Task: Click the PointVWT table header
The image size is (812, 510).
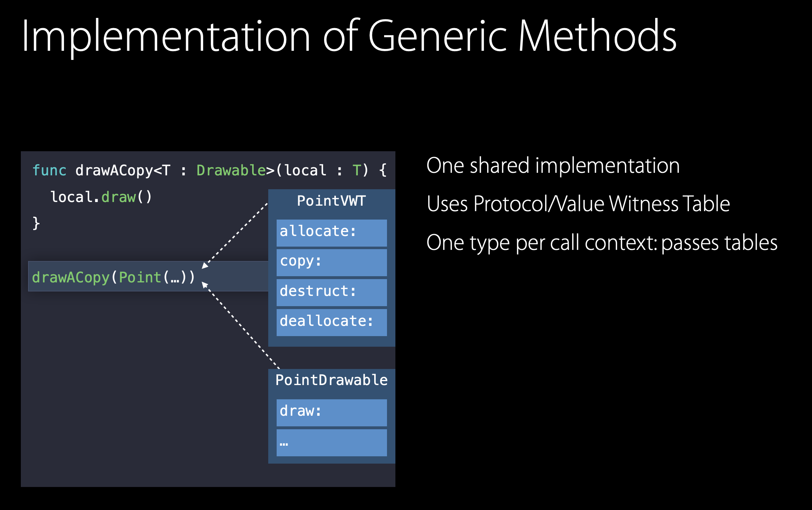Action: (x=331, y=201)
